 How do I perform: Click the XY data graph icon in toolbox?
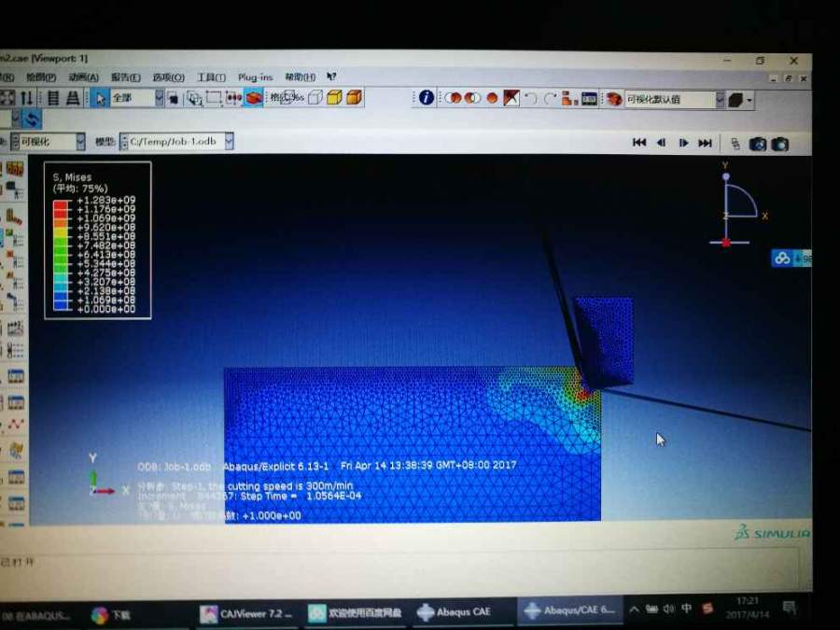click(x=15, y=425)
